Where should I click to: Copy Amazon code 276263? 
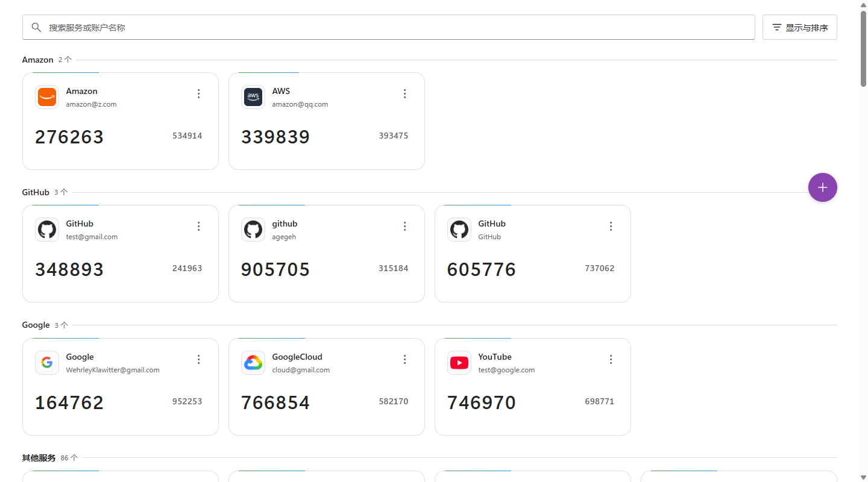pyautogui.click(x=69, y=137)
